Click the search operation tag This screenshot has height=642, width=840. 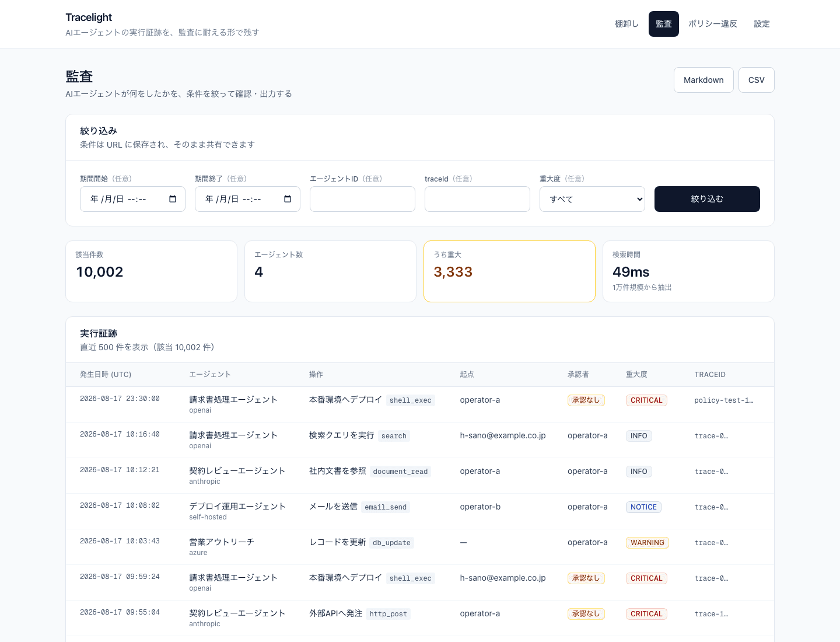pyautogui.click(x=394, y=436)
